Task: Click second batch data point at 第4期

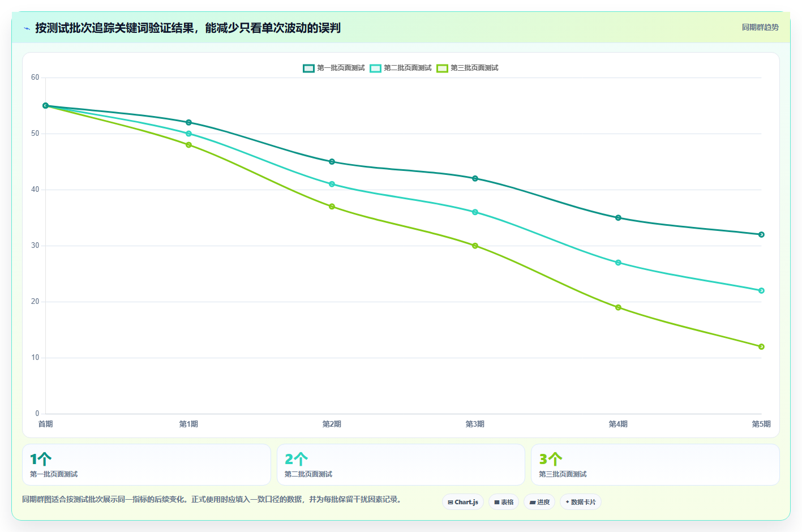Action: click(x=618, y=263)
